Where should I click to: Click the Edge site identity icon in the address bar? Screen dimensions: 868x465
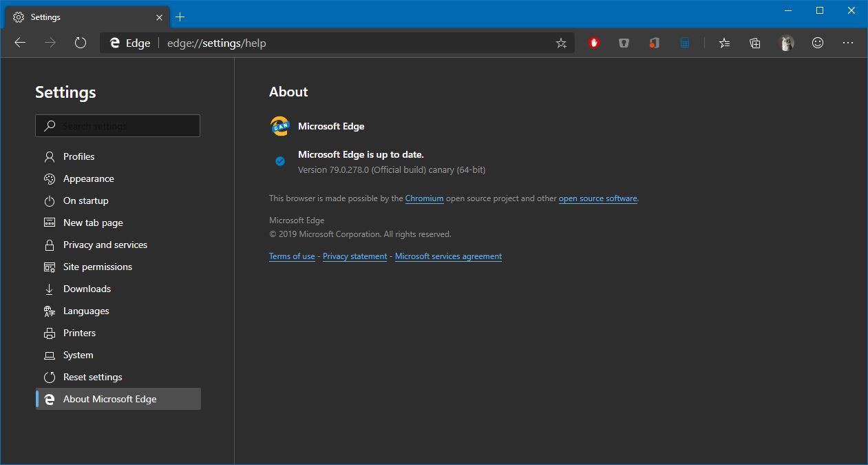(115, 43)
